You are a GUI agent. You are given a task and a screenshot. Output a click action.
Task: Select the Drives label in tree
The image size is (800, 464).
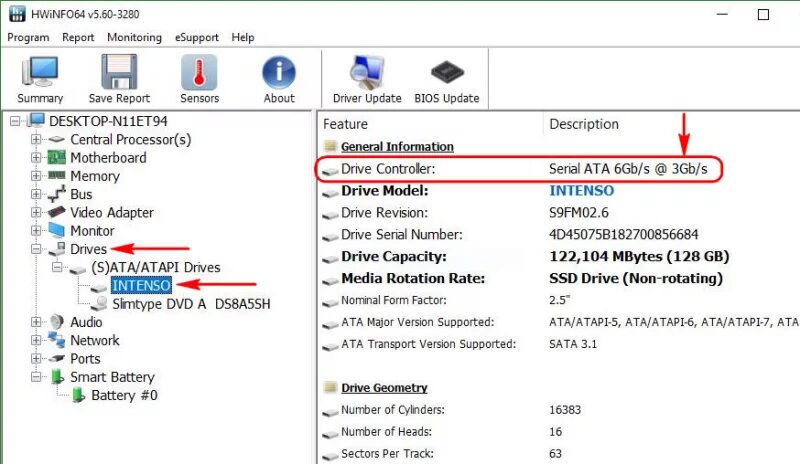tap(88, 249)
